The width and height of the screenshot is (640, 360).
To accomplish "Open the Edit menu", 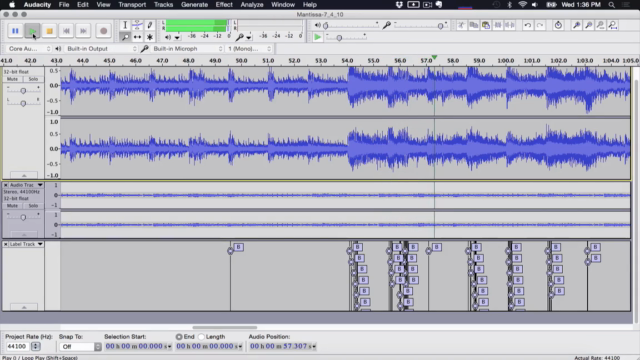I will 82,4.
